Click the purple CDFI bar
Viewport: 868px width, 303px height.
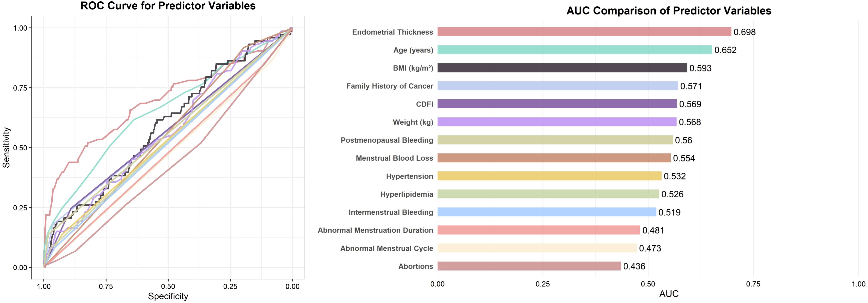click(557, 104)
